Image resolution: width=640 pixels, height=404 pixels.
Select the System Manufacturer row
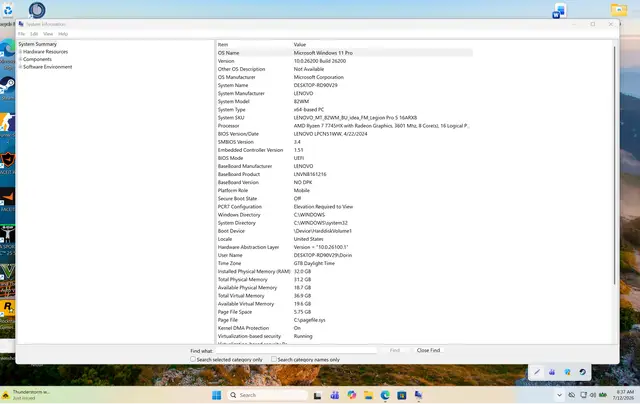pyautogui.click(x=344, y=93)
